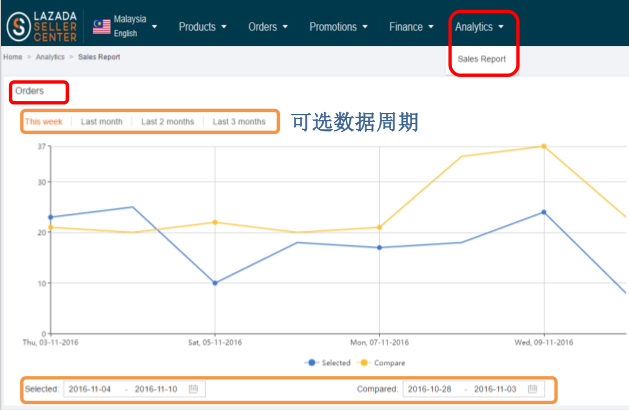Open calendar icon for Selected date range

tap(193, 388)
